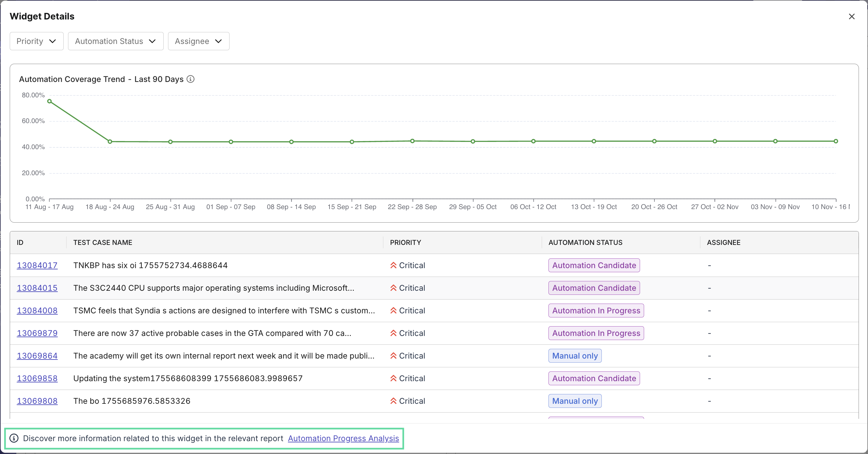The image size is (868, 454).
Task: Click the Critical priority icon on row 13084017
Action: 393,265
